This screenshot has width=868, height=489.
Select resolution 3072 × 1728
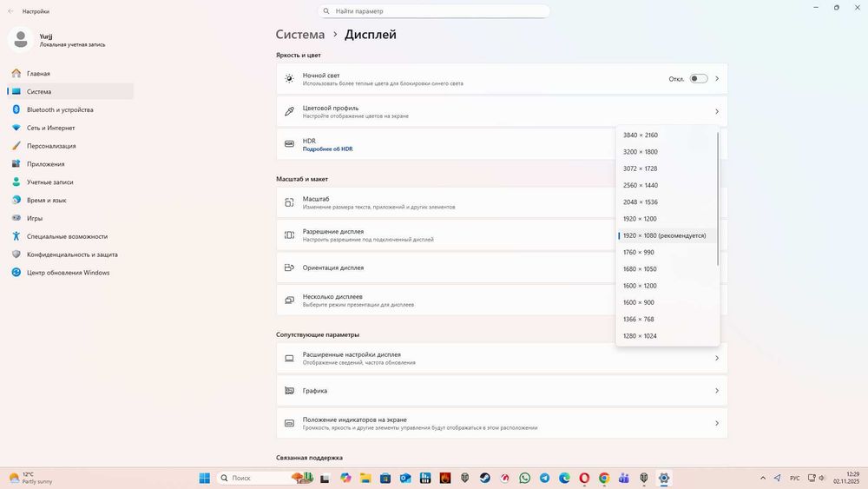[667, 169]
